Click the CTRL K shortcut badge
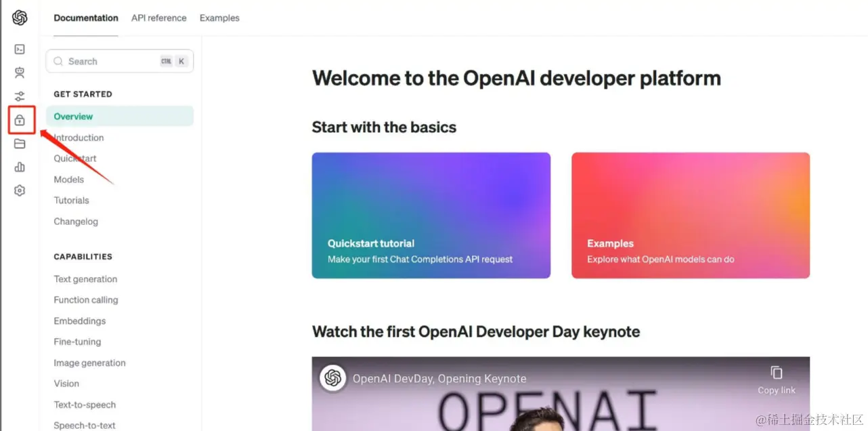 [173, 61]
